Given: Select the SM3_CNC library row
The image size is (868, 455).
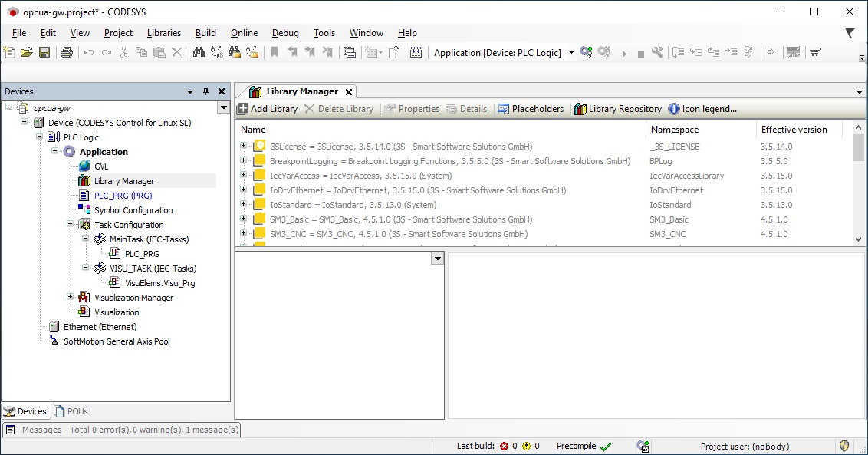Looking at the screenshot, I should pyautogui.click(x=540, y=234).
